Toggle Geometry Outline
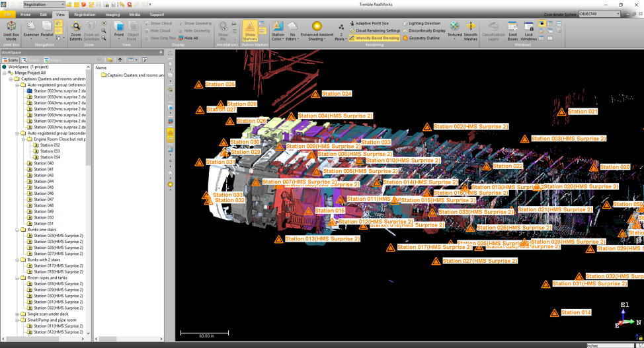The image size is (644, 348). point(421,38)
